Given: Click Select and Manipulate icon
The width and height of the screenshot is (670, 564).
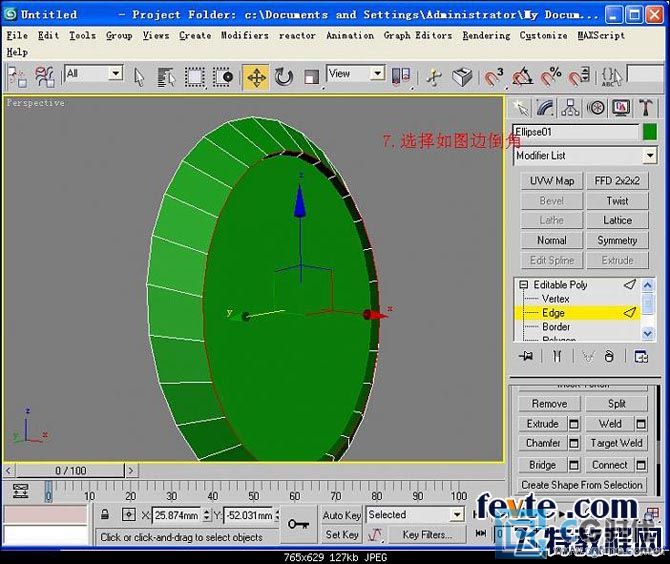Looking at the screenshot, I should pos(434,77).
